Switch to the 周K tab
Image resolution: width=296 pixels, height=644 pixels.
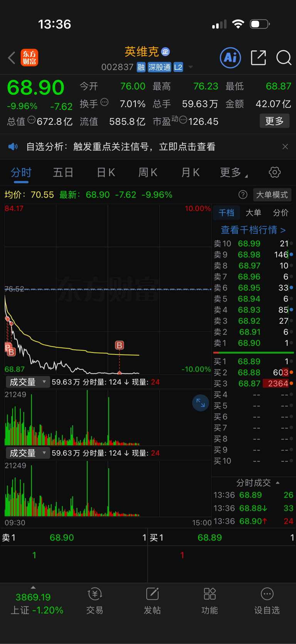click(148, 172)
